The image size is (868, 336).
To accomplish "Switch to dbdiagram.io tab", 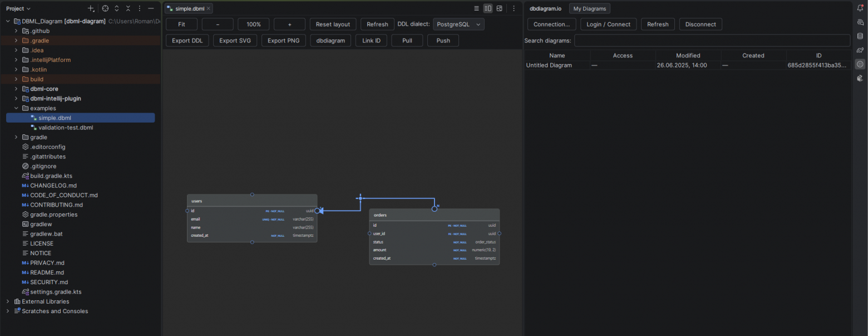I will tap(545, 8).
